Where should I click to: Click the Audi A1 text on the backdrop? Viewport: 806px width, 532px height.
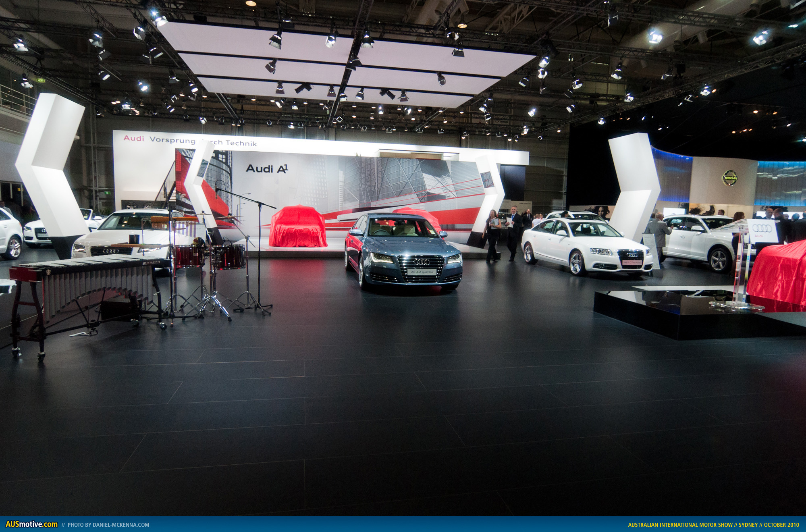point(267,168)
